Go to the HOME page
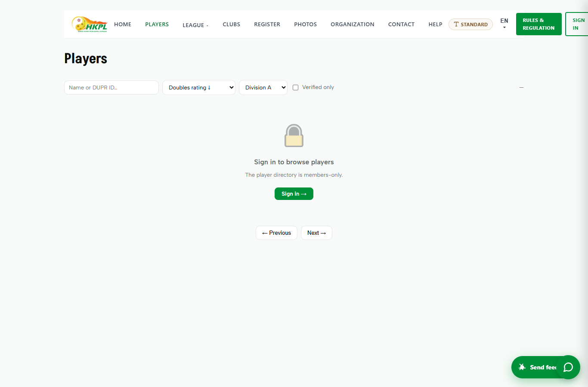The width and height of the screenshot is (588, 387). (x=123, y=25)
